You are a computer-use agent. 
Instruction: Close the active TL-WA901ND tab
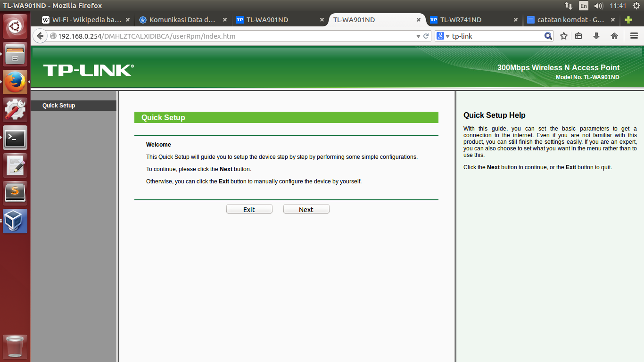[x=419, y=20]
